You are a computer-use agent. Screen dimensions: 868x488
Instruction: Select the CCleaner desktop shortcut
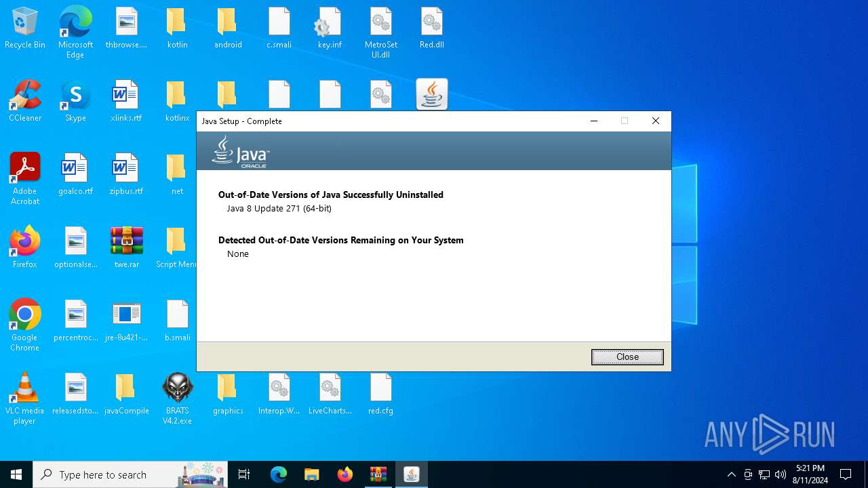[25, 101]
